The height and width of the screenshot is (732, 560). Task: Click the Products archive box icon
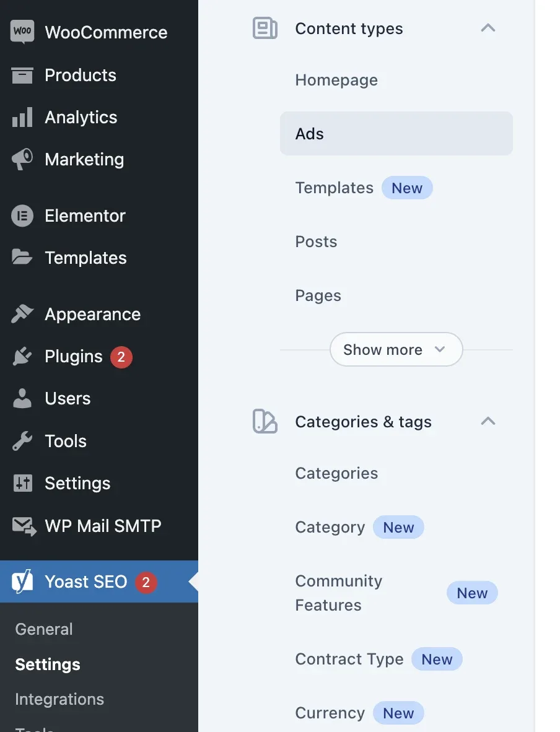pyautogui.click(x=22, y=75)
